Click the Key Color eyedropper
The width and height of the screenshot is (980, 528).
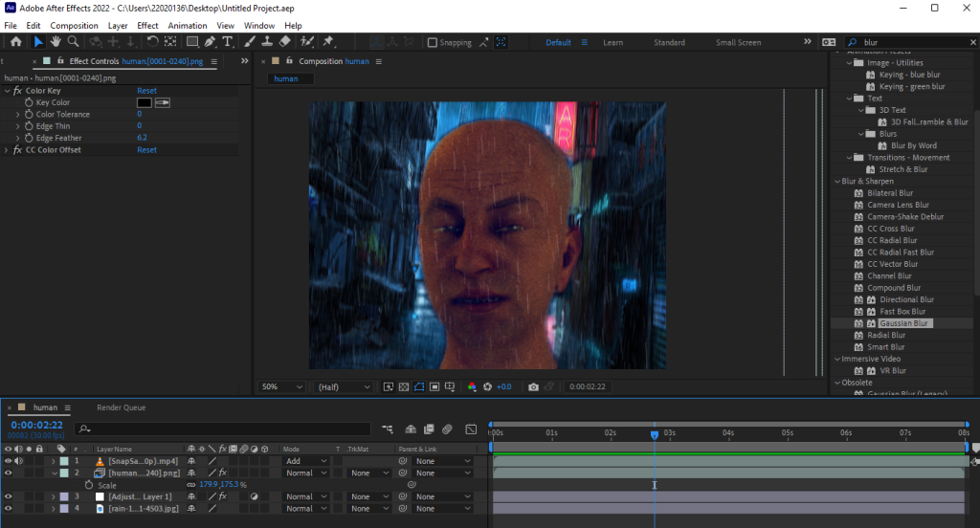click(163, 102)
